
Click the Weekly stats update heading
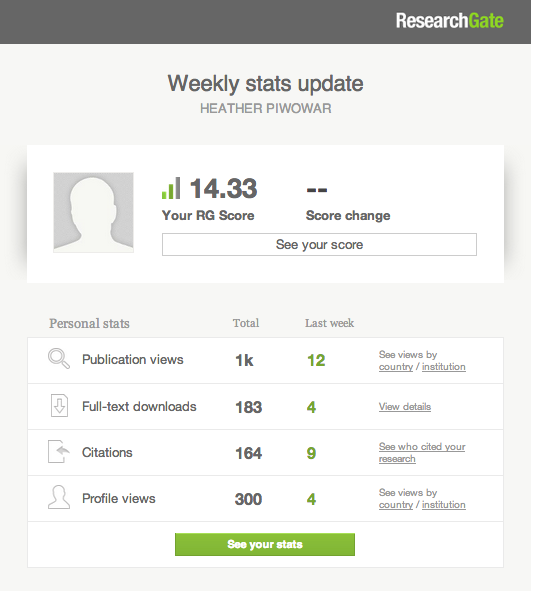pyautogui.click(x=266, y=83)
